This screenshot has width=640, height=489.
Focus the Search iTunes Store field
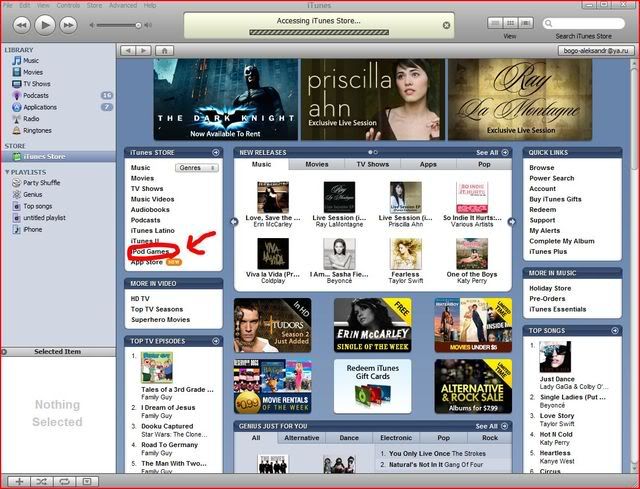[x=584, y=23]
